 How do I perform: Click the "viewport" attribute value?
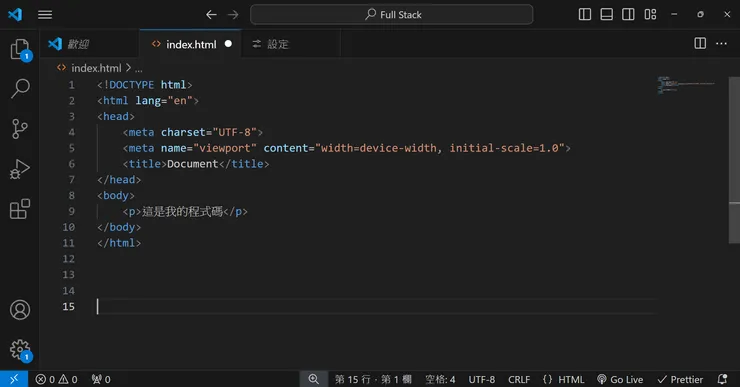(x=225, y=148)
